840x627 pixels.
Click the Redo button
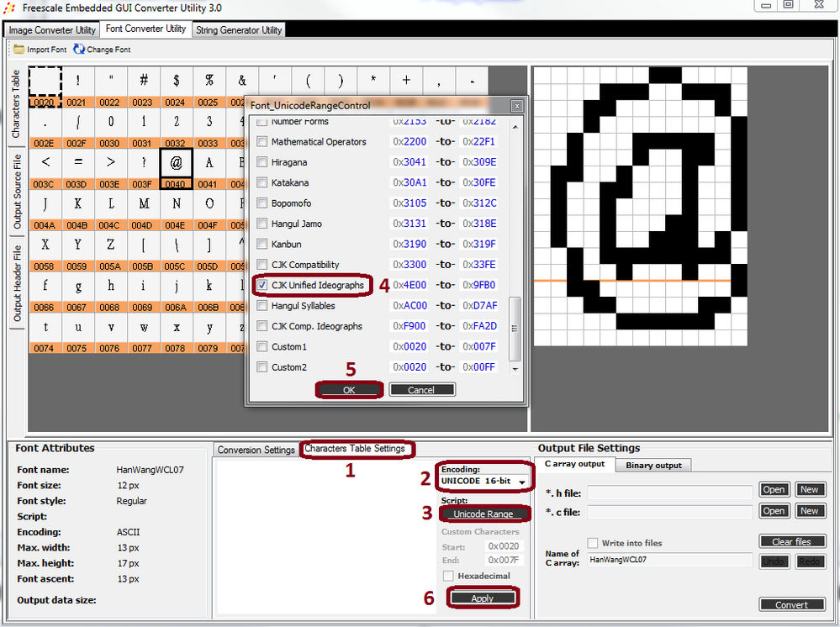click(x=810, y=561)
